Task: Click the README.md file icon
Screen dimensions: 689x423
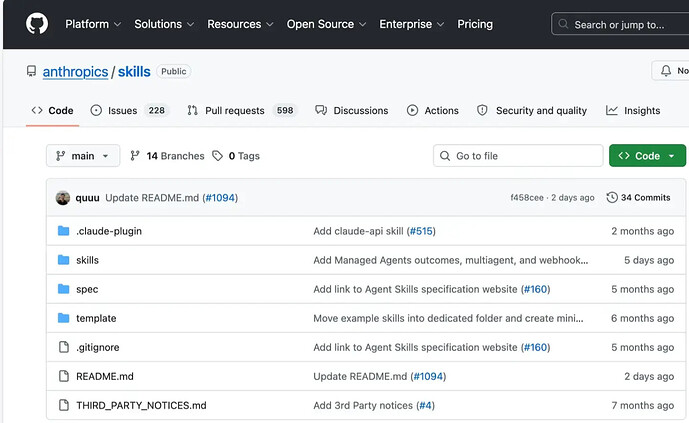Action: click(x=64, y=376)
